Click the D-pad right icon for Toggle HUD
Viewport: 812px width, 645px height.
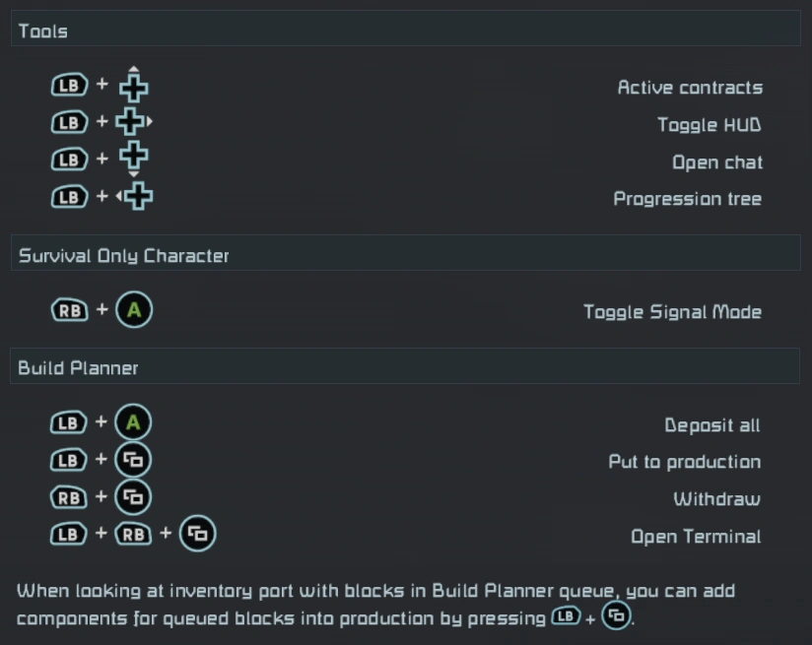(x=132, y=123)
